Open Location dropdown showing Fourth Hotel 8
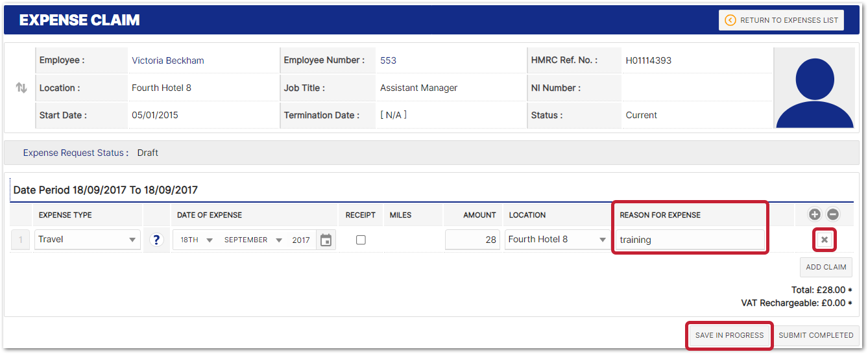The height and width of the screenshot is (354, 868). 557,240
